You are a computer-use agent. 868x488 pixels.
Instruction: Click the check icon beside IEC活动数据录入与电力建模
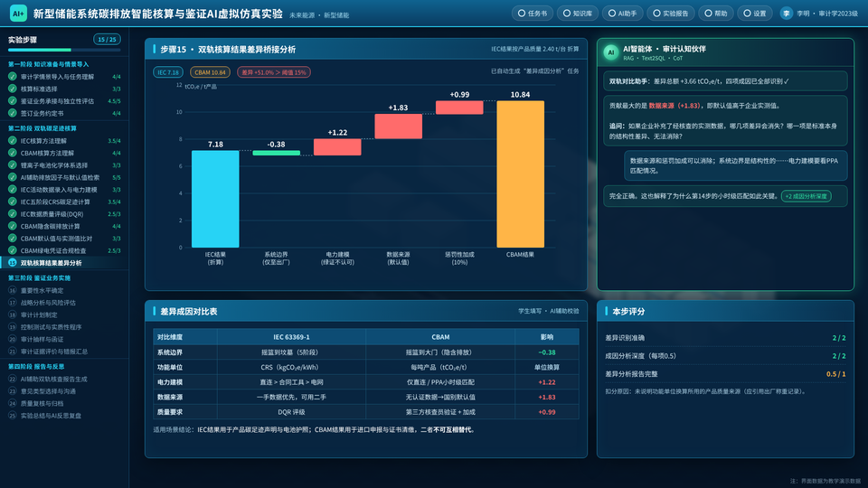click(x=12, y=189)
